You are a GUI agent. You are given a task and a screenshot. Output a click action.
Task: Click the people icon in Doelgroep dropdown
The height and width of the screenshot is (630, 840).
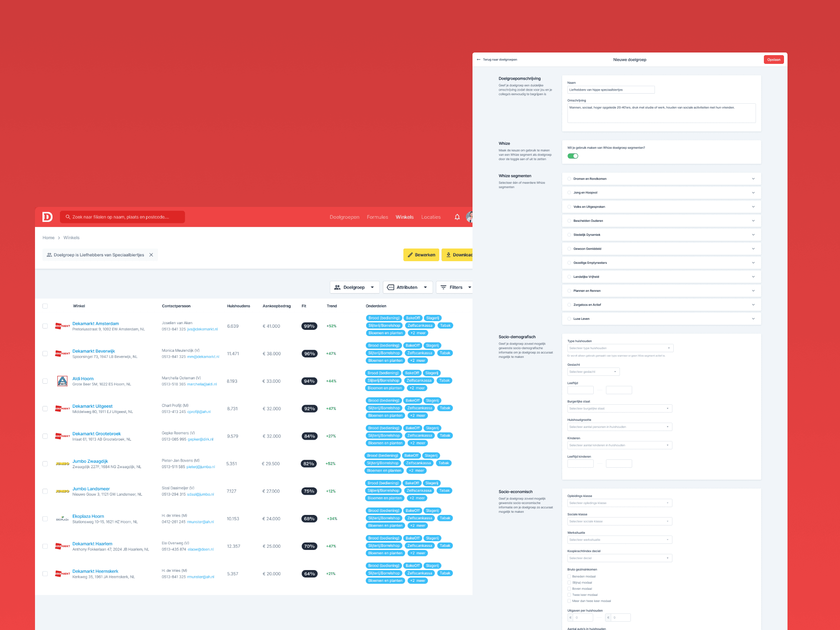coord(337,287)
